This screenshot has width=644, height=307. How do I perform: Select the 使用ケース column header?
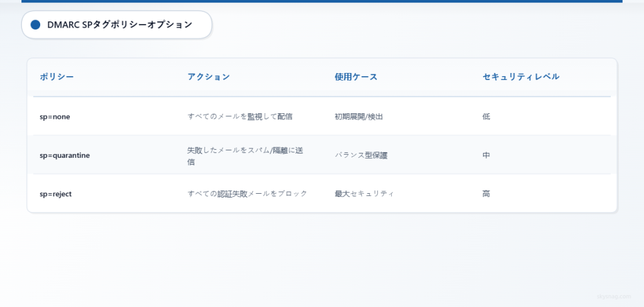(356, 77)
